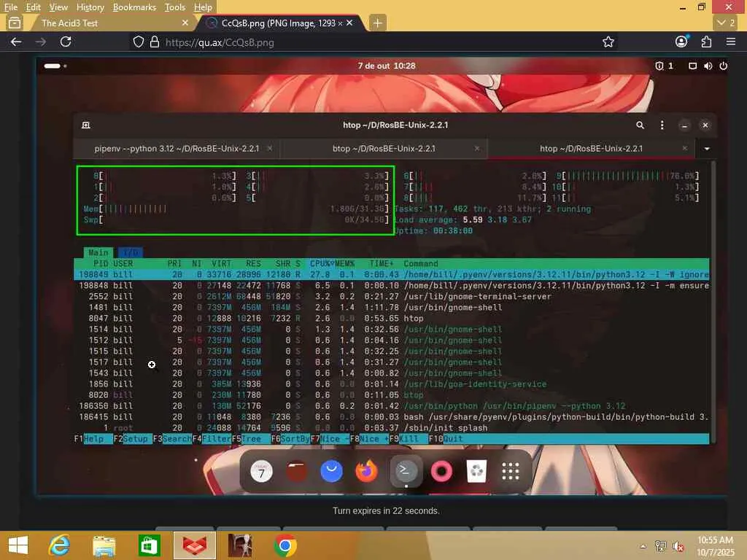Open the extensions puzzle icon
The width and height of the screenshot is (747, 560).
(706, 42)
